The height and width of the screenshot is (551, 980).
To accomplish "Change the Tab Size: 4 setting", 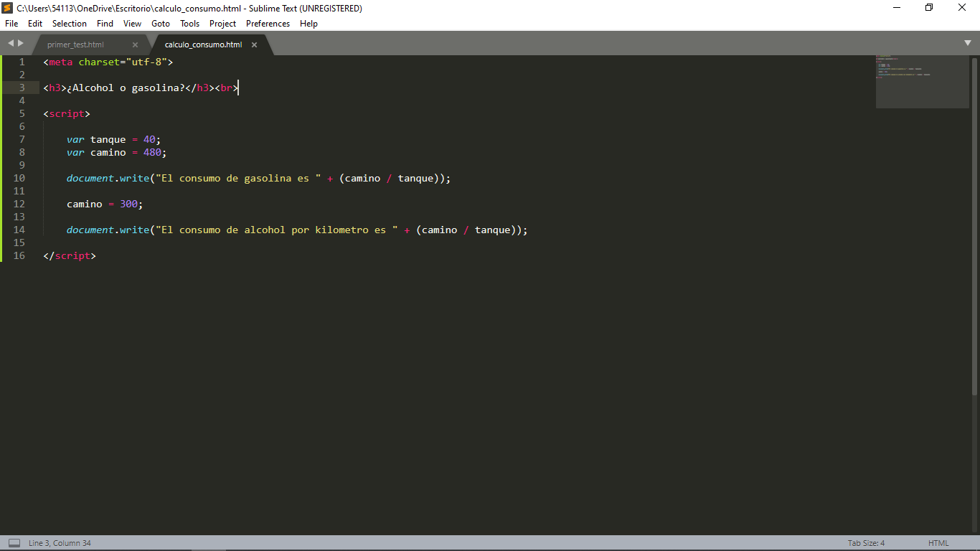I will [866, 543].
